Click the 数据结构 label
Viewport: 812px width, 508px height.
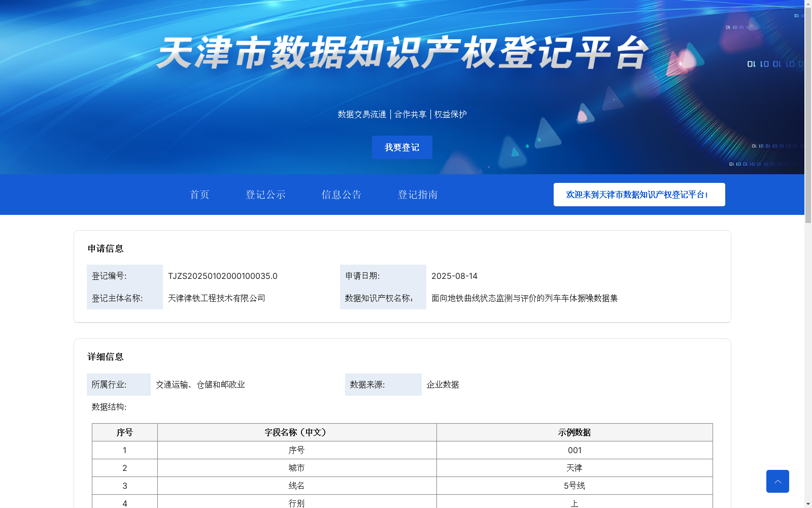coord(109,407)
